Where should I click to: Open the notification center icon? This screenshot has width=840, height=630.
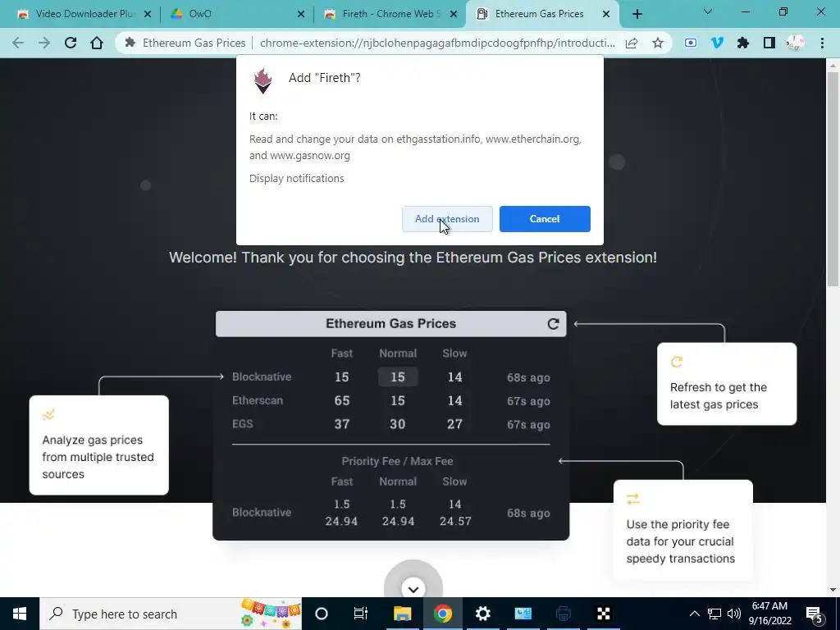[x=815, y=614]
